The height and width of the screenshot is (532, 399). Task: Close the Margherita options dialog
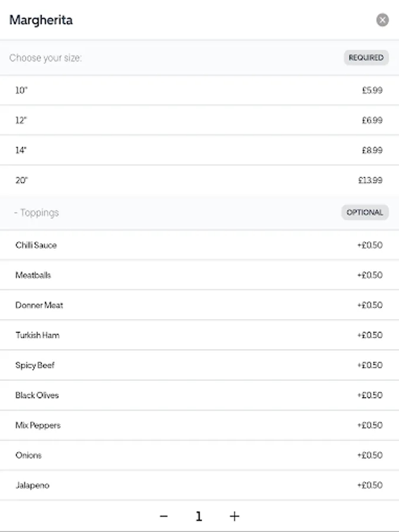382,20
